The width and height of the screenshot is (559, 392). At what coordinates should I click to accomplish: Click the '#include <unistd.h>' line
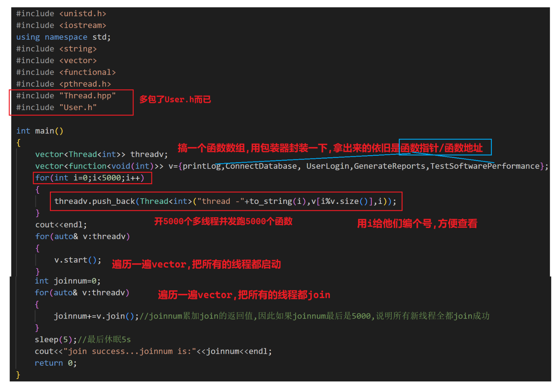click(x=61, y=14)
